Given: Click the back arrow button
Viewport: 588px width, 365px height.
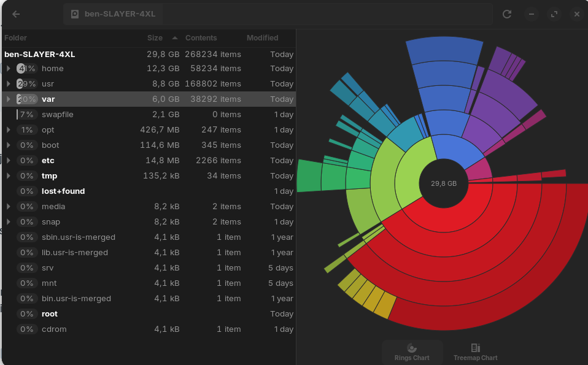Looking at the screenshot, I should 16,14.
